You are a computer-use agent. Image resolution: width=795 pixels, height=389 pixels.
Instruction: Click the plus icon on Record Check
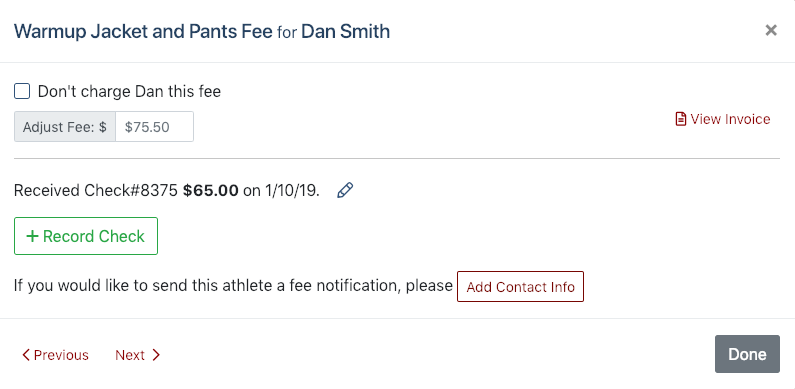[x=32, y=236]
